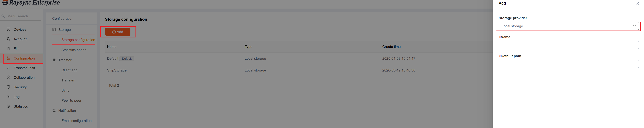Click the Account person icon
The image size is (644, 128).
8,39
